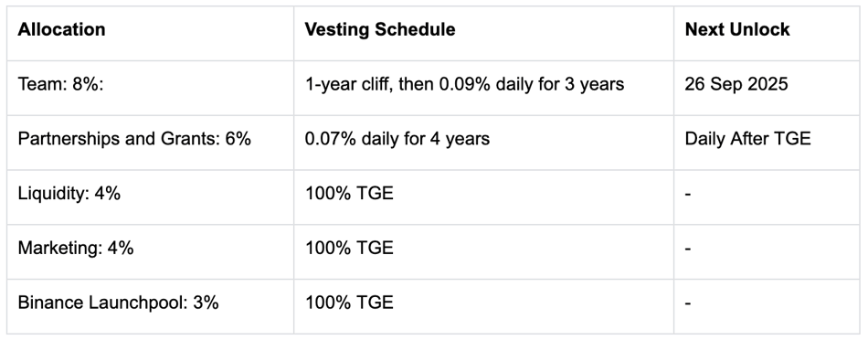Select the 1-year cliff vesting cell
868x340 pixels.
click(483, 88)
